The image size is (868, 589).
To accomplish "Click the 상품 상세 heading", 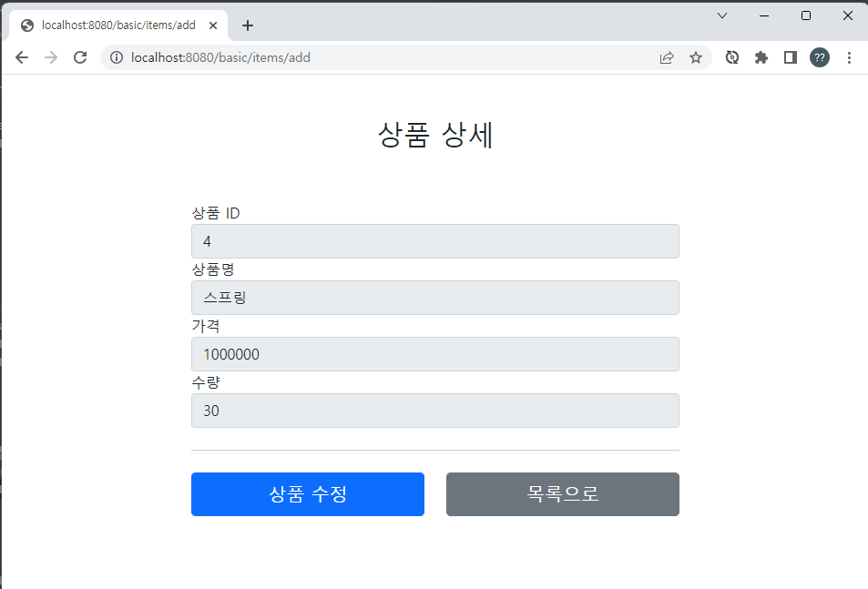I will pos(435,135).
